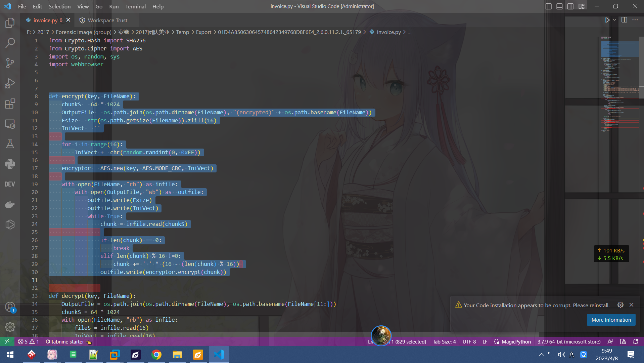Open the run options dropdown arrow
The image size is (644, 363).
pyautogui.click(x=614, y=20)
